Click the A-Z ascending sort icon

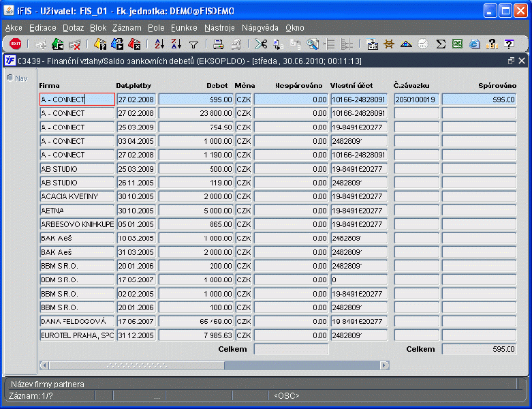[x=159, y=44]
